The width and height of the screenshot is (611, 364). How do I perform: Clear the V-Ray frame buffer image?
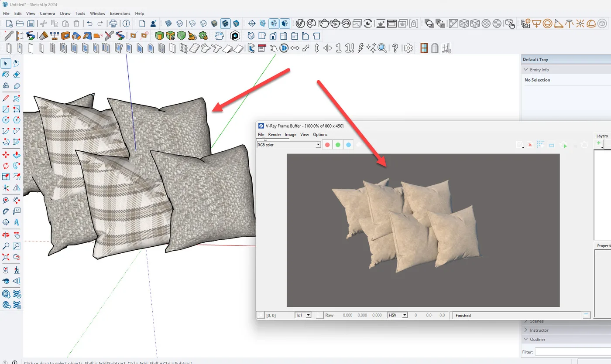click(x=529, y=144)
